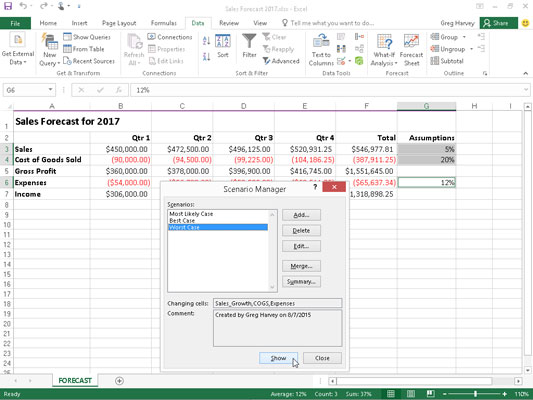Show Queries pane
This screenshot has width=533, height=400.
87,37
